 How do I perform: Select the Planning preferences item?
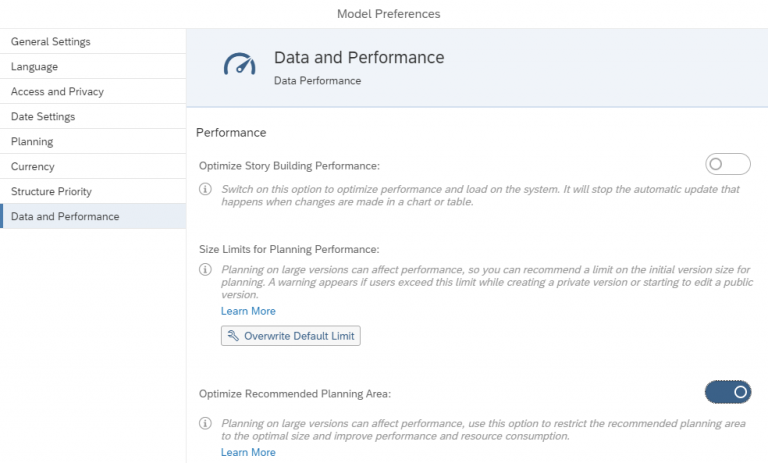93,141
